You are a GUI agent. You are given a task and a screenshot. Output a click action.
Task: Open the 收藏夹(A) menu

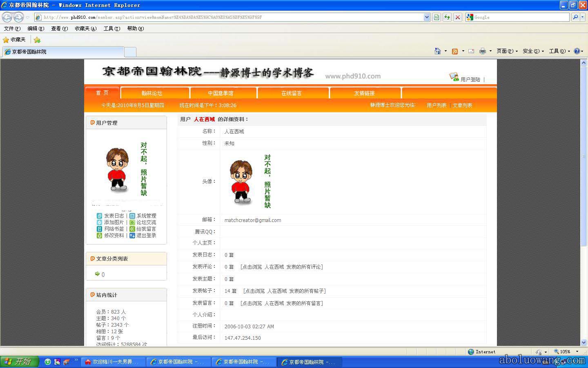pyautogui.click(x=85, y=29)
